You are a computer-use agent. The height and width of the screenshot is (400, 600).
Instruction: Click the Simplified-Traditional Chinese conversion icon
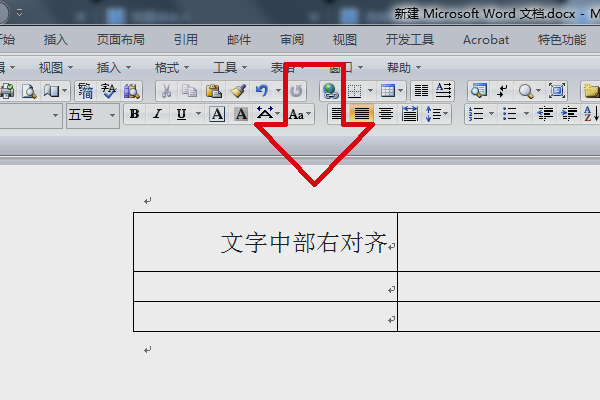(x=86, y=91)
